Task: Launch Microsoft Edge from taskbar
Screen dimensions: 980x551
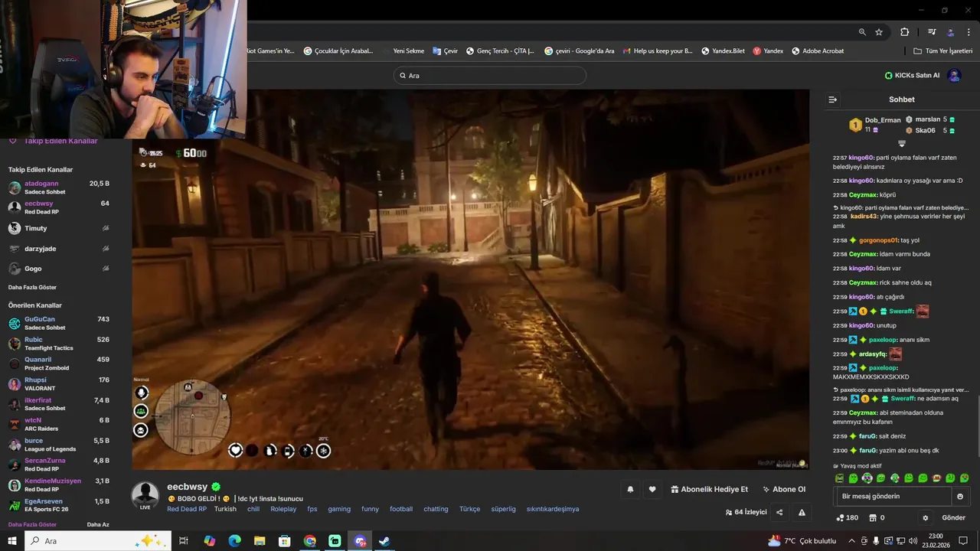Action: point(234,541)
